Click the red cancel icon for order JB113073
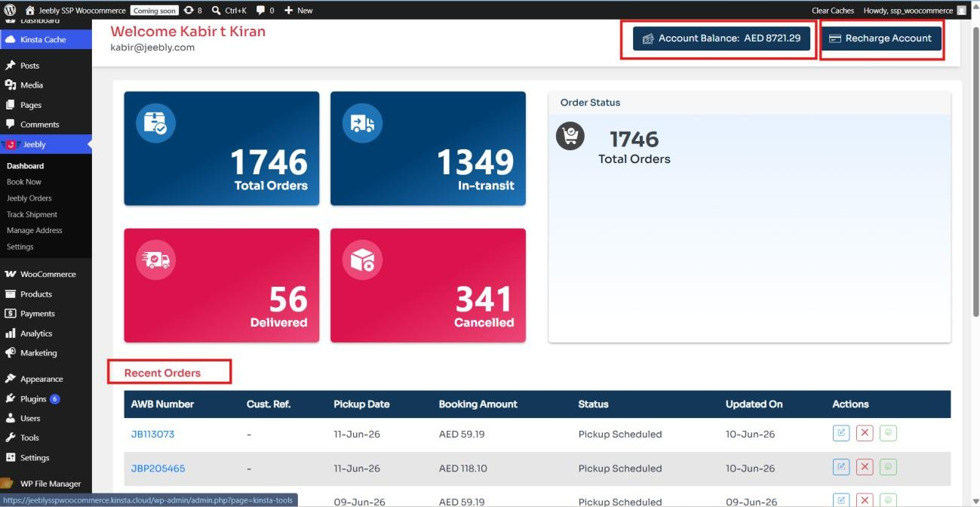The image size is (980, 507). point(865,433)
